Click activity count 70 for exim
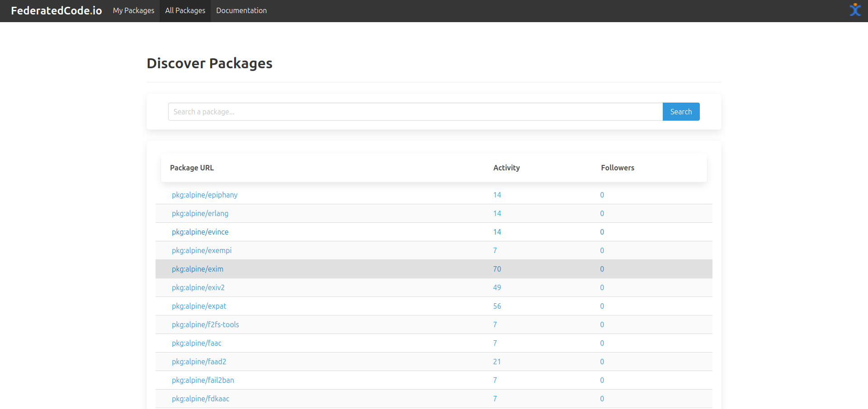The width and height of the screenshot is (868, 409). (x=497, y=269)
